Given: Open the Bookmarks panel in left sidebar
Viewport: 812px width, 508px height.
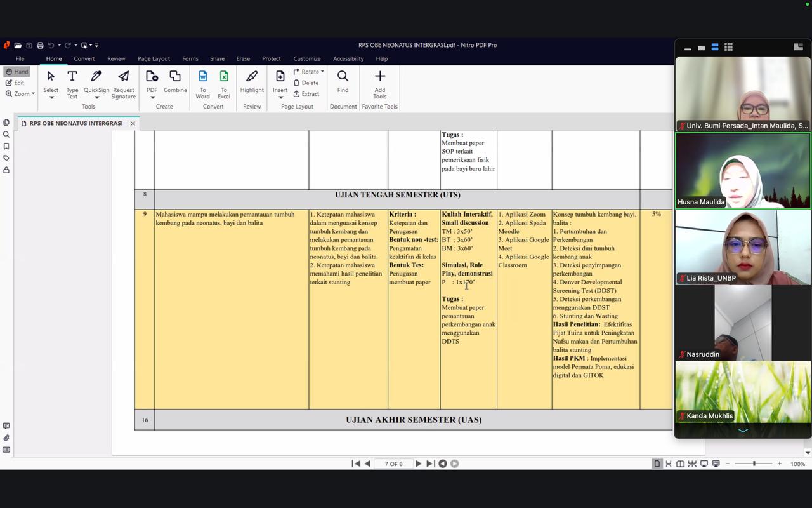Looking at the screenshot, I should (x=6, y=147).
